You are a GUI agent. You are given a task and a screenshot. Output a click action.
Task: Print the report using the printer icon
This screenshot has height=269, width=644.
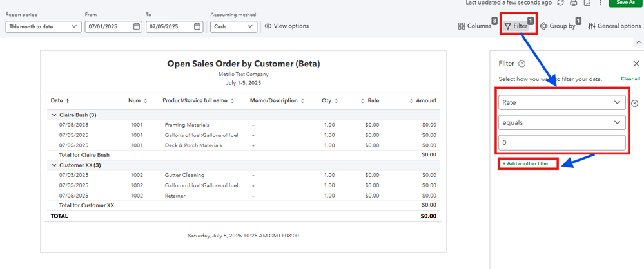click(574, 3)
